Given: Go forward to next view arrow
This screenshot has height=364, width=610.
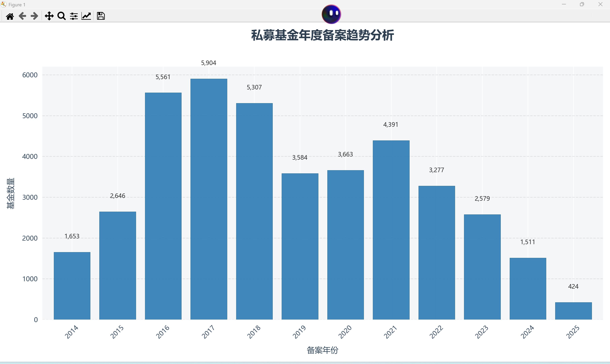Looking at the screenshot, I should 34,16.
